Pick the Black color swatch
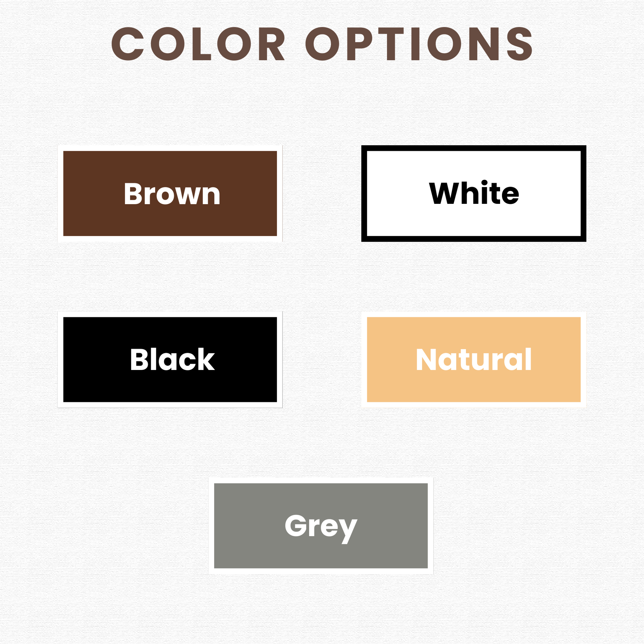The image size is (644, 644). pos(170,359)
